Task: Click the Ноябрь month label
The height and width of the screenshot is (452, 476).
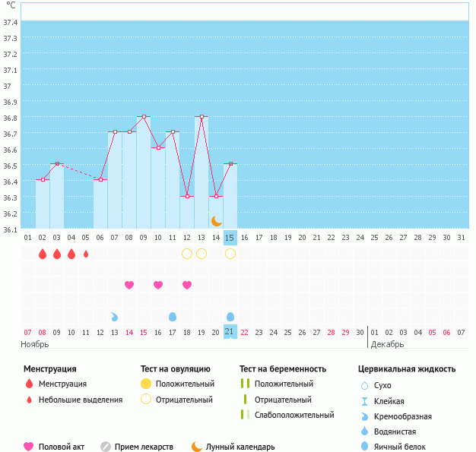Action: coord(35,344)
